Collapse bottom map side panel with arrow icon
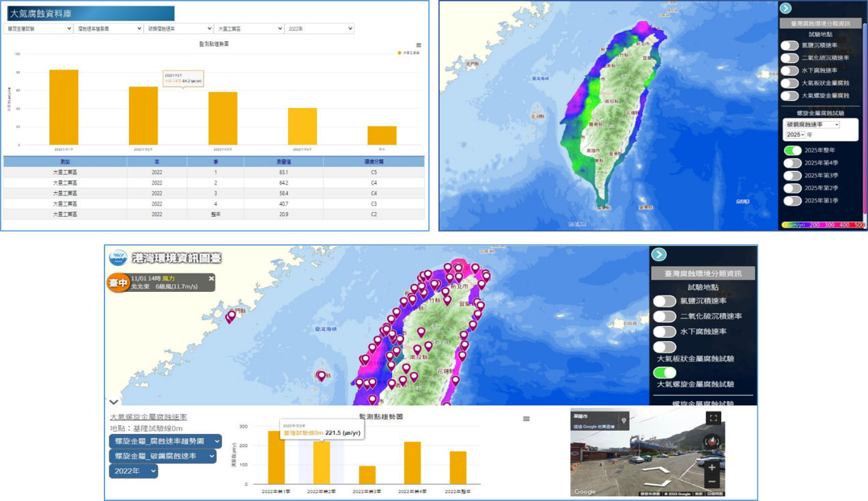Screen dimensions: 868x501 [658, 254]
